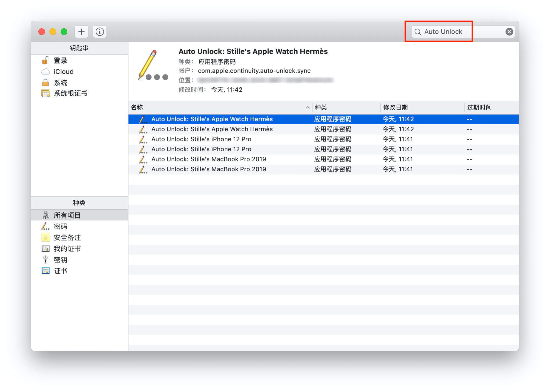The height and width of the screenshot is (392, 550).
Task: Click the locked padlock icon beside 系统
Action: point(45,83)
